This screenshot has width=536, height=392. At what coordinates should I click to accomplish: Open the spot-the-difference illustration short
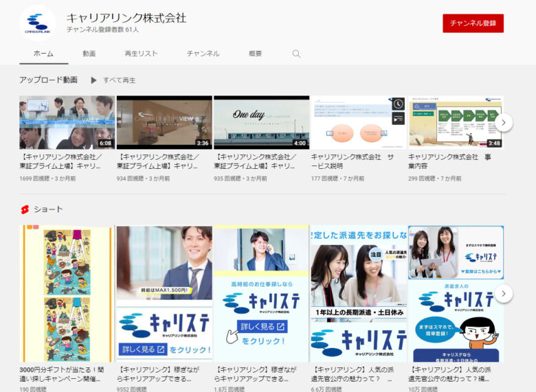click(67, 293)
